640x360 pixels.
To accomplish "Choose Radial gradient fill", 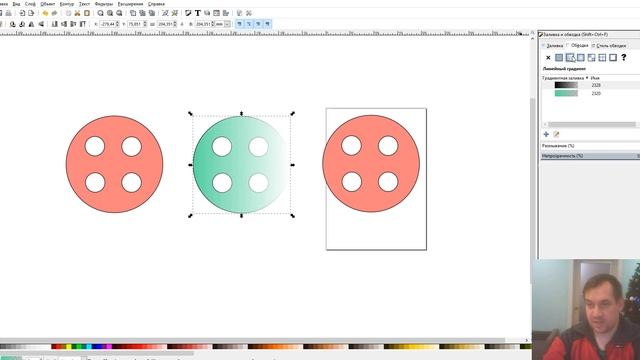I will click(581, 58).
